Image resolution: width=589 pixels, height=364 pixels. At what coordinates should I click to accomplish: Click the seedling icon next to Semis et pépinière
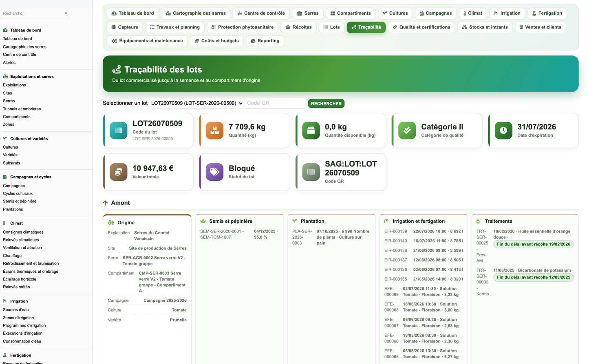coord(203,221)
